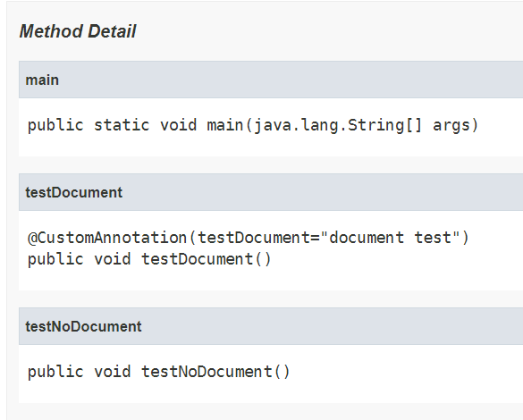Click public void testDocument() signature
This screenshot has width=523, height=420.
coord(149,259)
